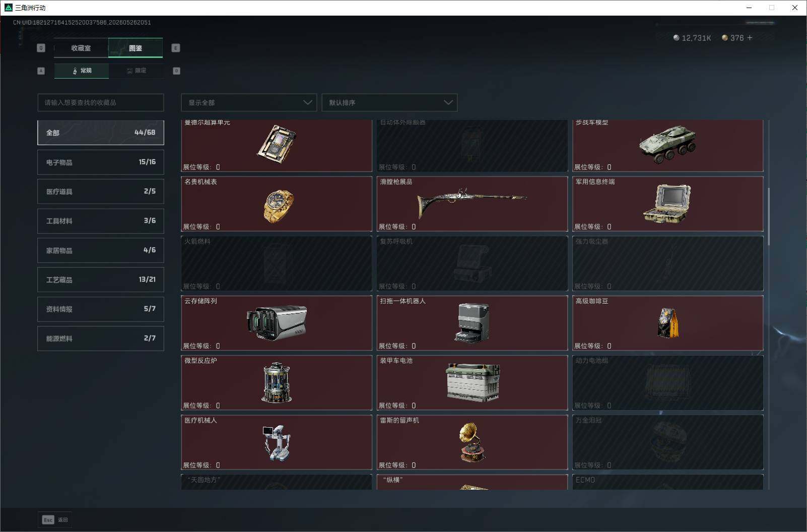This screenshot has width=807, height=532.
Task: Click the Esc 返回 back button
Action: point(55,520)
